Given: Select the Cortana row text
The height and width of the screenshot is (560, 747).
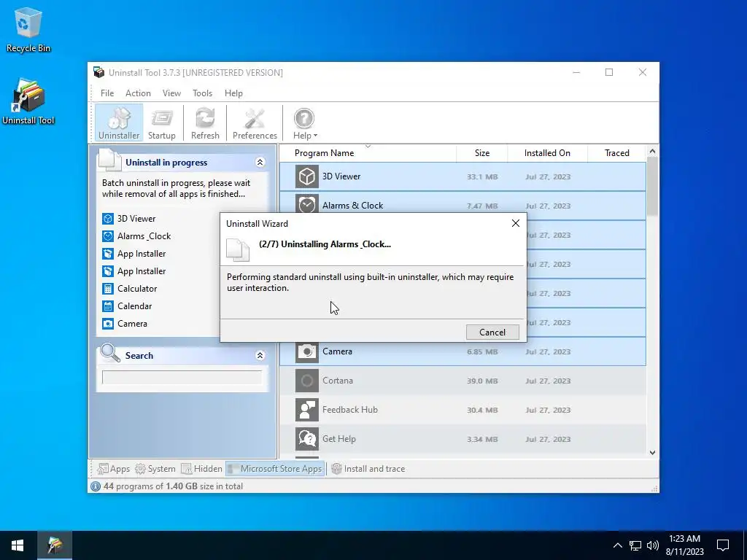Looking at the screenshot, I should point(337,381).
